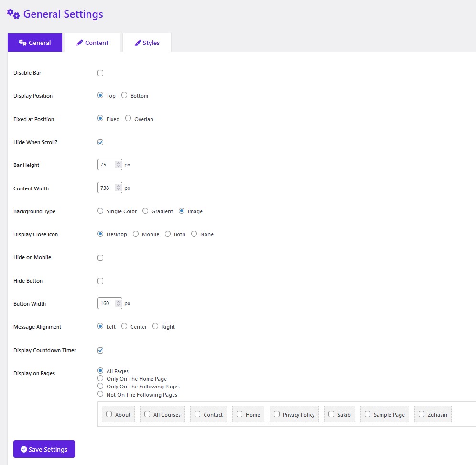This screenshot has height=465, width=476.
Task: Click the brush icon on Styles tab
Action: tap(138, 43)
